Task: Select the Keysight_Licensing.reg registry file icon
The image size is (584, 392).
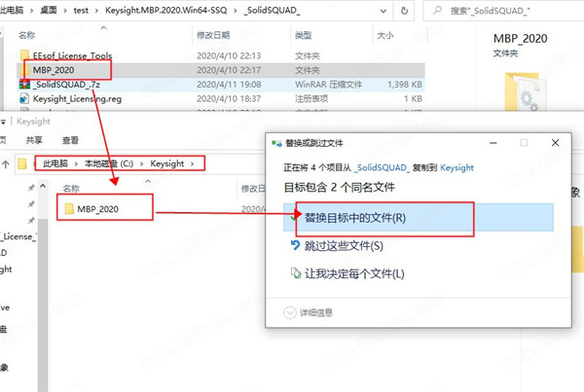Action: click(x=24, y=98)
